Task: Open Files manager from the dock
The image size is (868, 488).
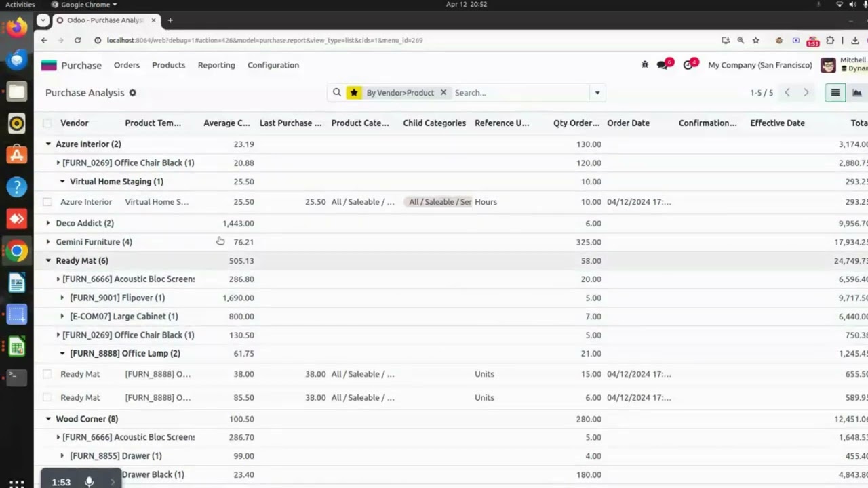Action: [x=17, y=92]
